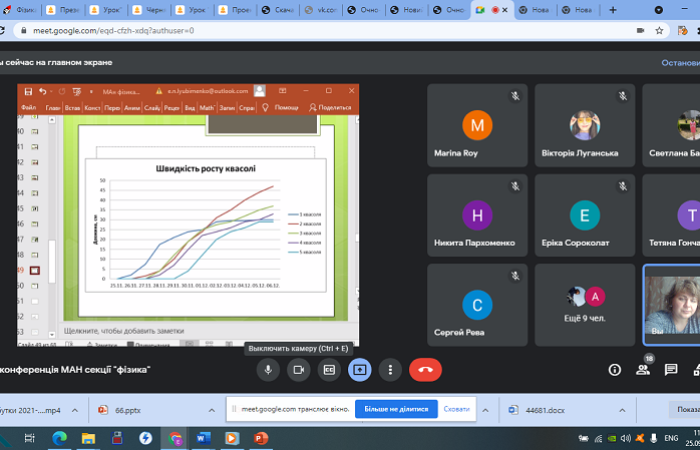This screenshot has width=700, height=450.
Task: Open the Word icon in the taskbar
Action: pos(204,438)
